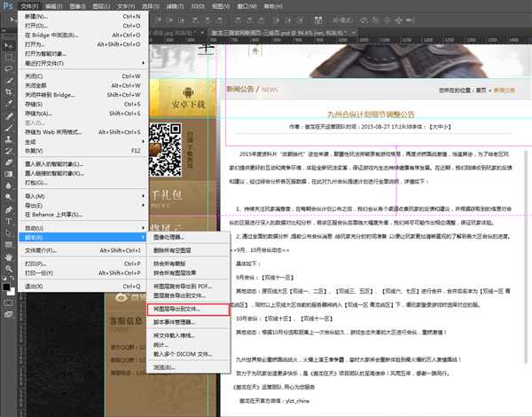The width and height of the screenshot is (532, 417).
Task: Select the Crop tool
Action: [9, 92]
